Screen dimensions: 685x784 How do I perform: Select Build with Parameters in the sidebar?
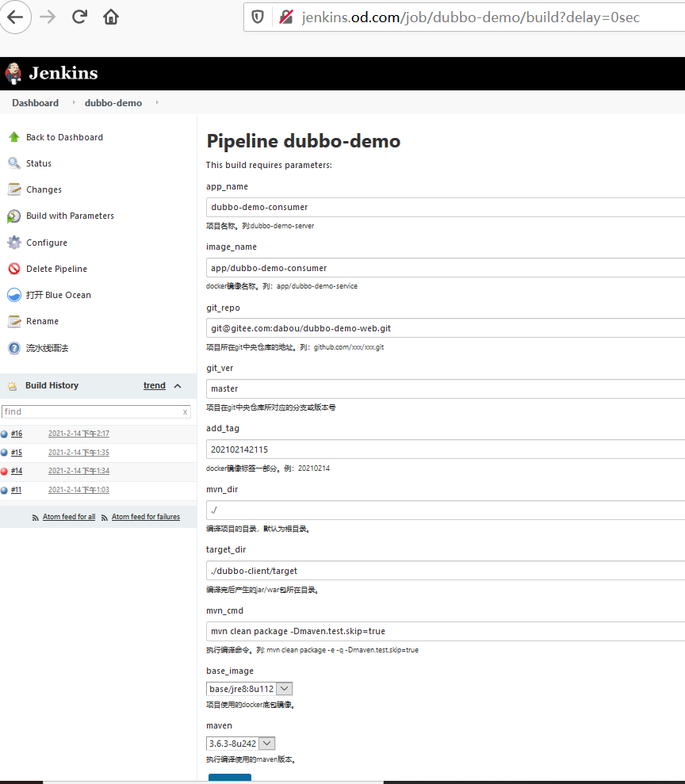point(70,216)
